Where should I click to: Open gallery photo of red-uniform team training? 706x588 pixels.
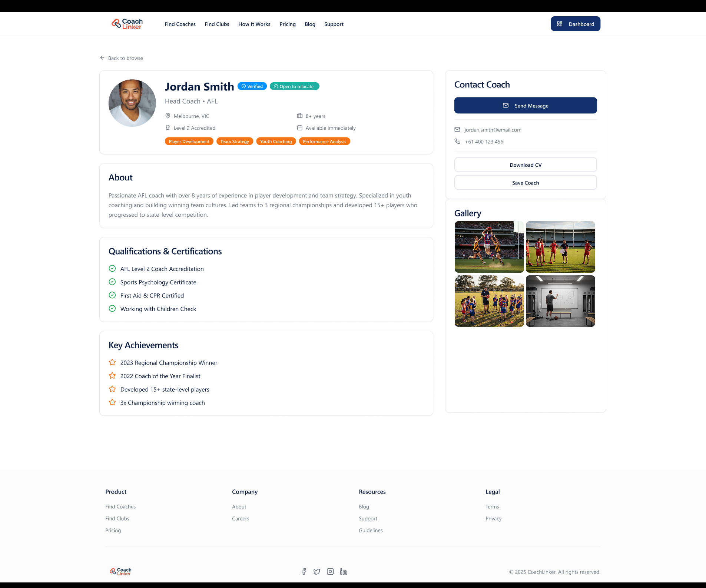point(560,247)
